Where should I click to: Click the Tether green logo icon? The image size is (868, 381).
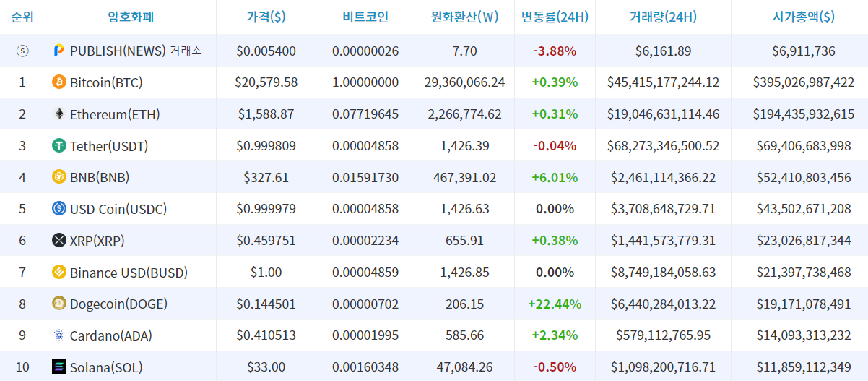point(59,146)
